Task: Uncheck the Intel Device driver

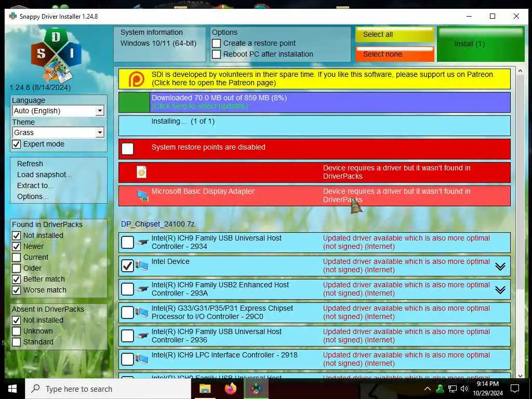Action: point(128,265)
